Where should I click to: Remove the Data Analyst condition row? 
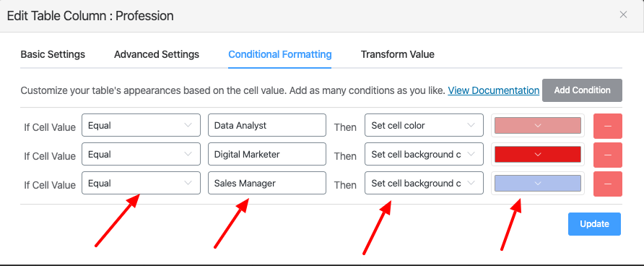607,126
